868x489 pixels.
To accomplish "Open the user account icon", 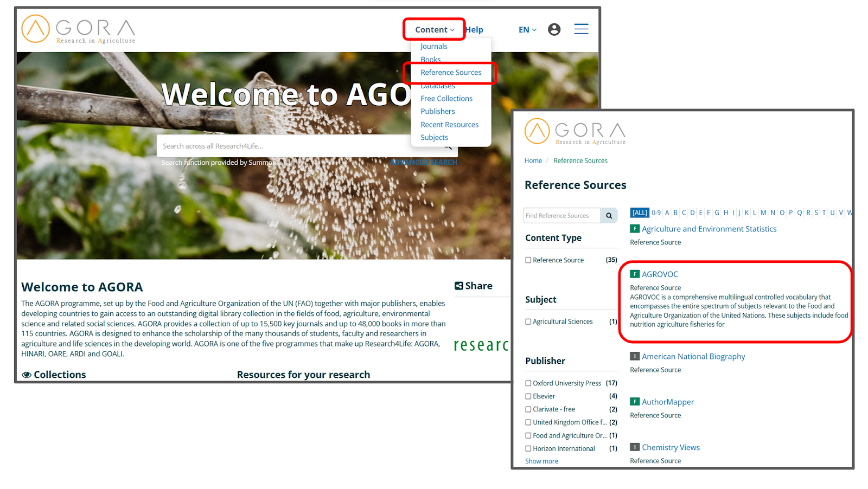I will click(554, 29).
